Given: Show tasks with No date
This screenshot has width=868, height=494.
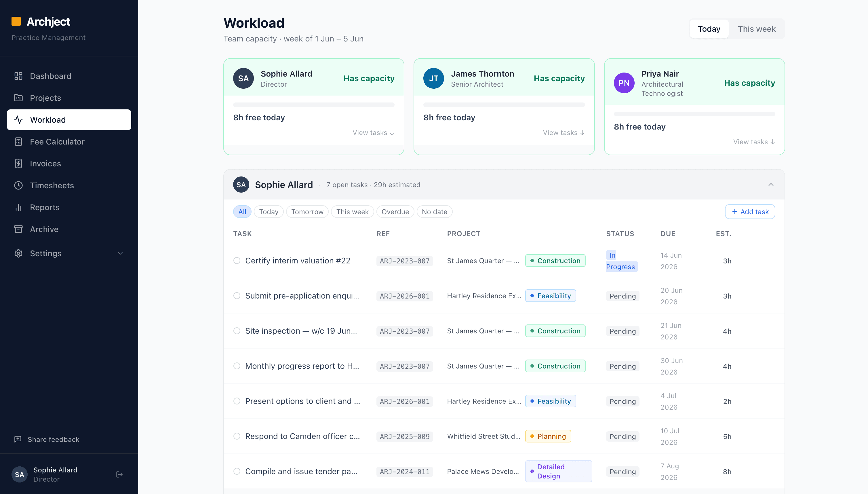Looking at the screenshot, I should pos(434,212).
